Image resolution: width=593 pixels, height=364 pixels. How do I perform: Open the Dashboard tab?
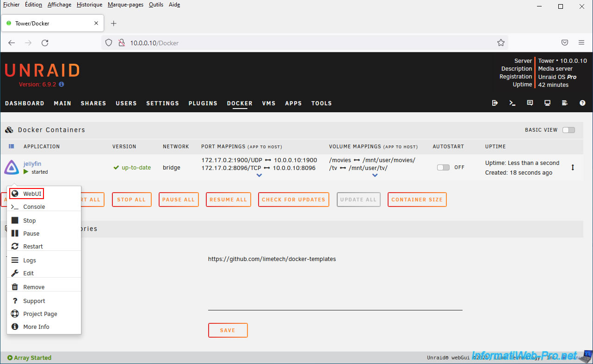coord(25,103)
